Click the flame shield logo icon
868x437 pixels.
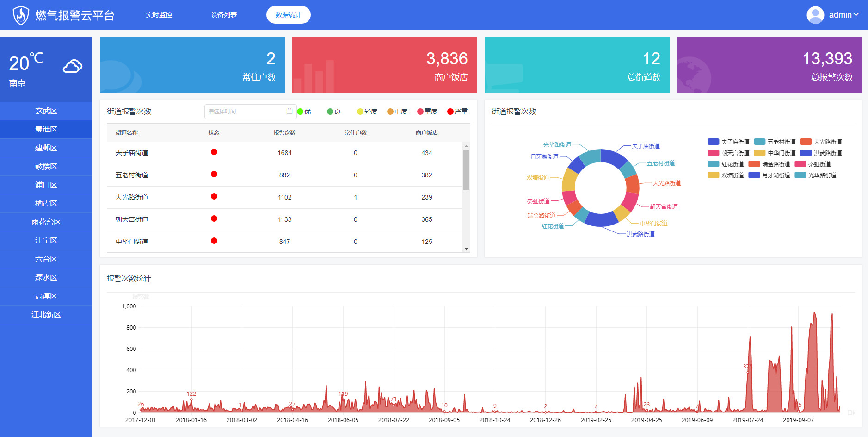(x=21, y=15)
